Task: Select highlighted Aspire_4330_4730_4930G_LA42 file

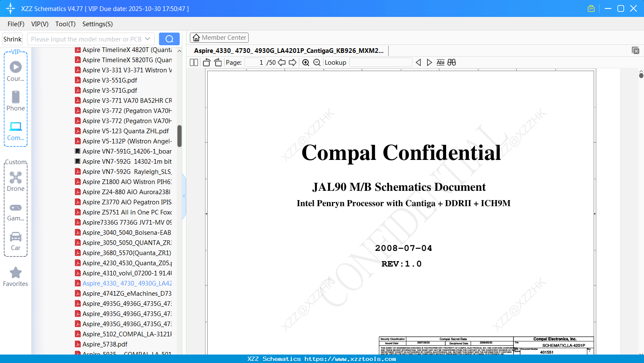Action: pyautogui.click(x=123, y=283)
